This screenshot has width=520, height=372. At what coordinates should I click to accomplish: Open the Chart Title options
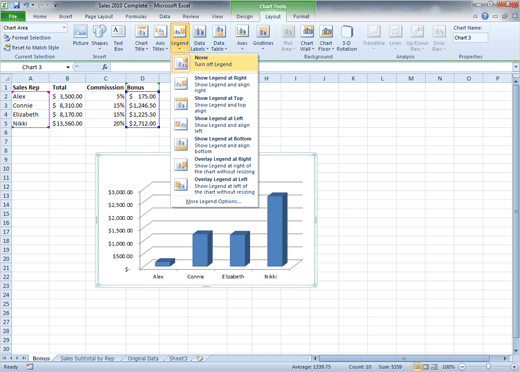click(141, 37)
